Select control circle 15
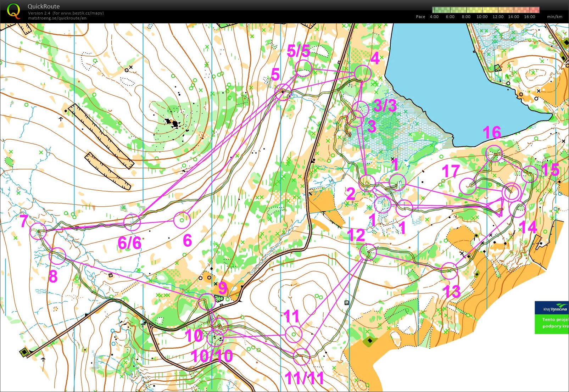 pos(530,174)
